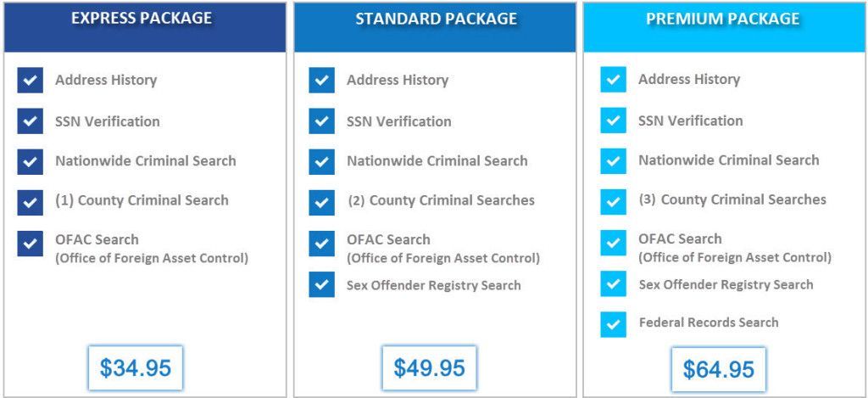Image resolution: width=868 pixels, height=398 pixels.
Task: Select the Standard Package header
Action: tap(434, 19)
